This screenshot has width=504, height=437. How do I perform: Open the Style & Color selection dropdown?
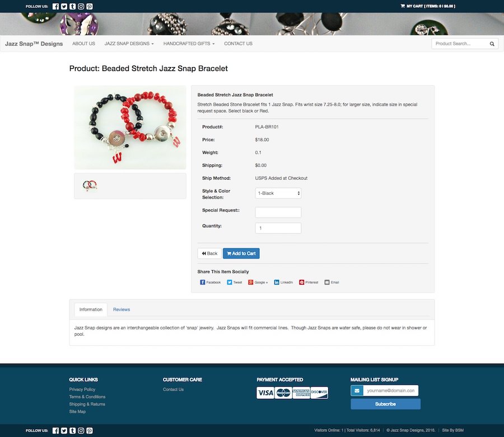coord(278,193)
